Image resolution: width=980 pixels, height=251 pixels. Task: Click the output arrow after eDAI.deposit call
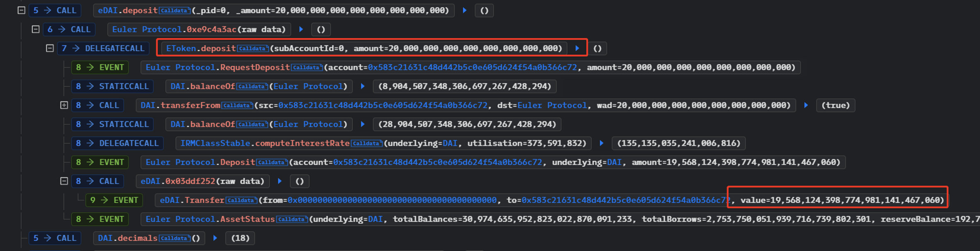pyautogui.click(x=464, y=10)
